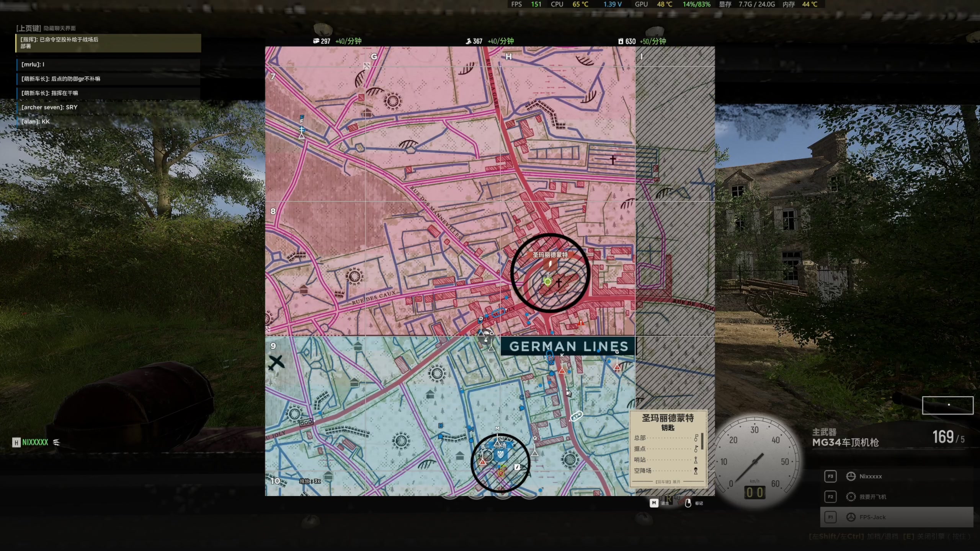Click the blue headquarters shield icon
The image size is (980, 551).
click(x=500, y=455)
